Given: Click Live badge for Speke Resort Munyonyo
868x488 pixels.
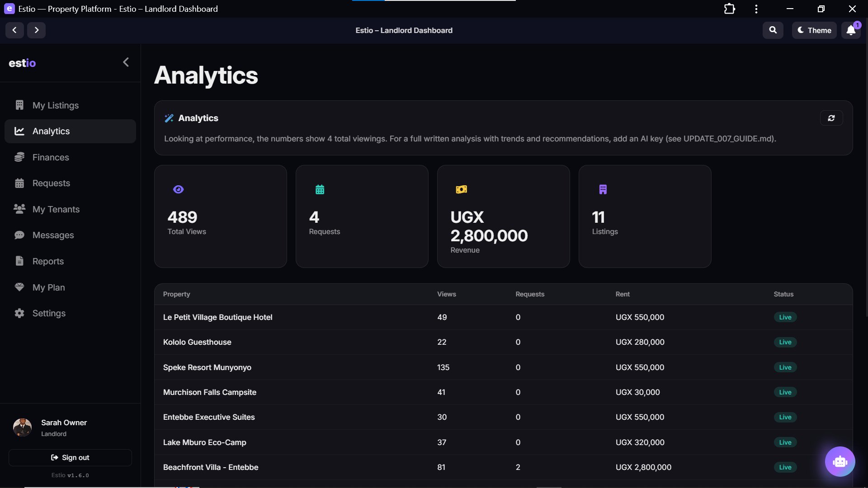Looking at the screenshot, I should coord(785,367).
